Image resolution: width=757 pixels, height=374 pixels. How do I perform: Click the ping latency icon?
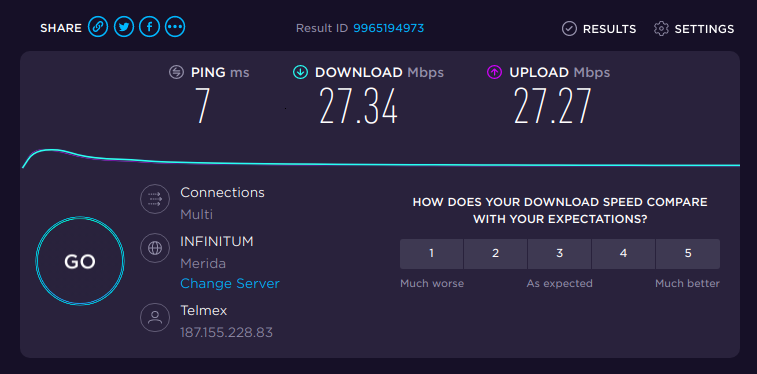176,72
